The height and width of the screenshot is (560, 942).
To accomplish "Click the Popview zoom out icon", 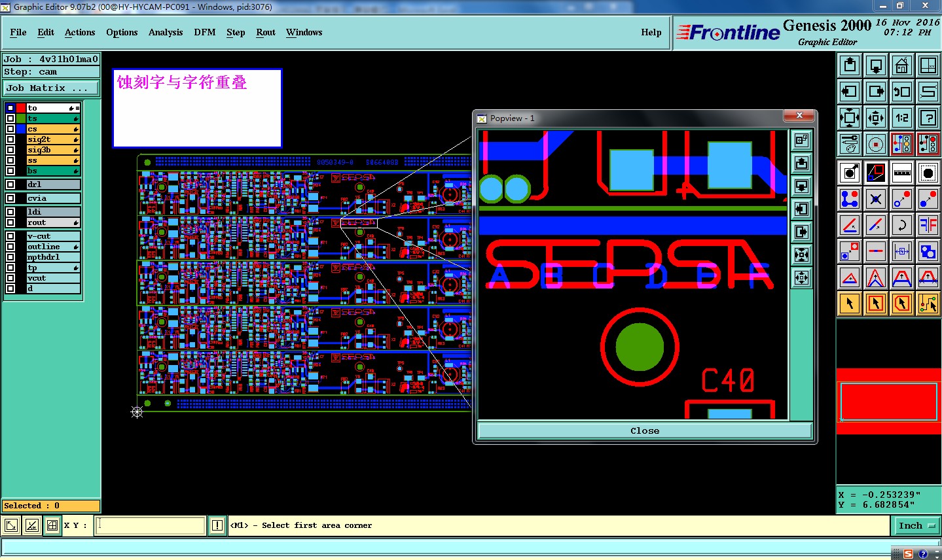I will [x=802, y=277].
